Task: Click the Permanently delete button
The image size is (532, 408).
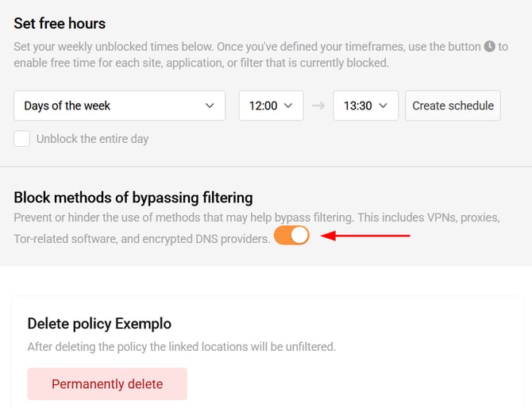Action: [107, 384]
